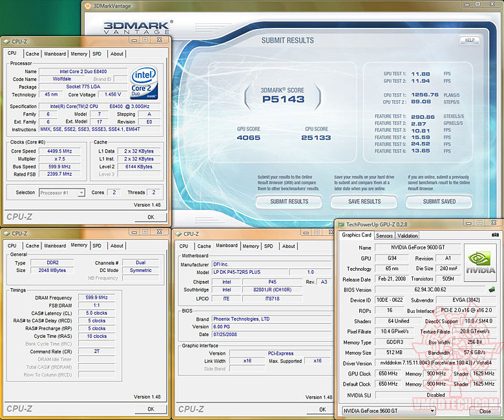Minimize the 3DMarkVantage window

pos(467,4)
